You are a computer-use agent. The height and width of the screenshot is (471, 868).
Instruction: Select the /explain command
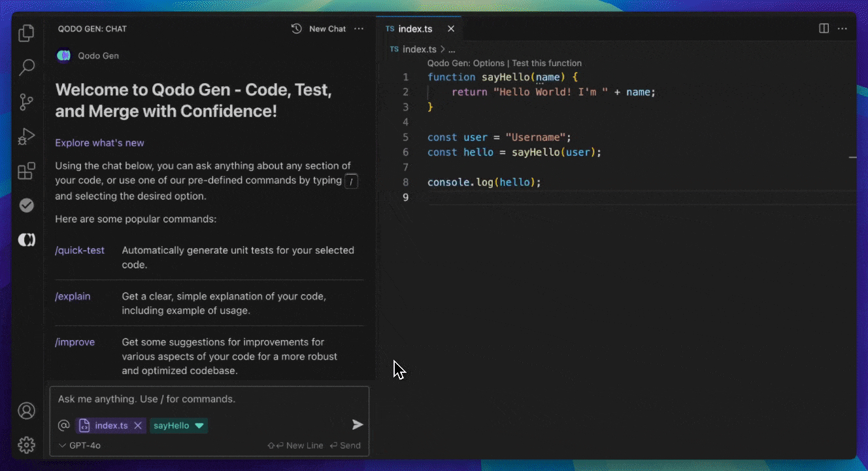[73, 296]
